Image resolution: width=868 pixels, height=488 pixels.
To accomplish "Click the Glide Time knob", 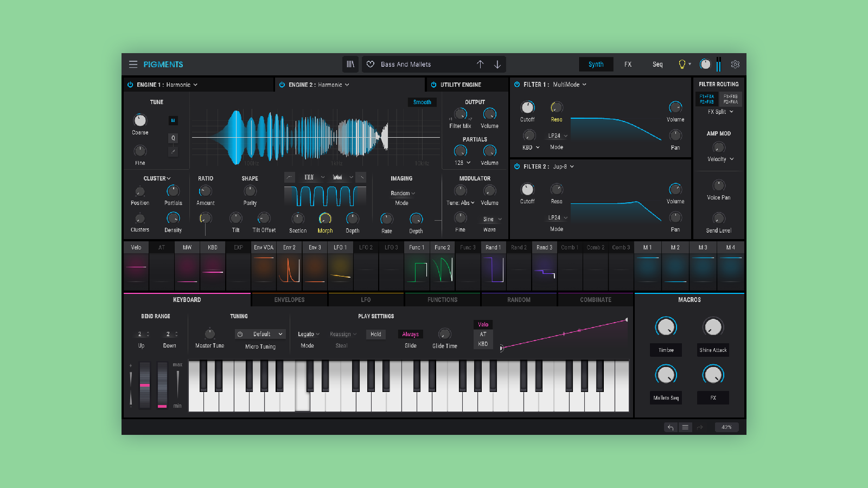I will (444, 334).
